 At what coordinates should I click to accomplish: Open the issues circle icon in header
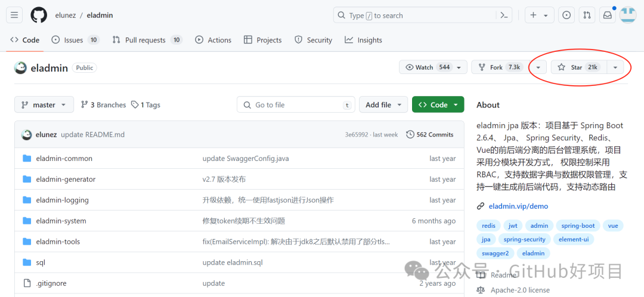coord(566,15)
